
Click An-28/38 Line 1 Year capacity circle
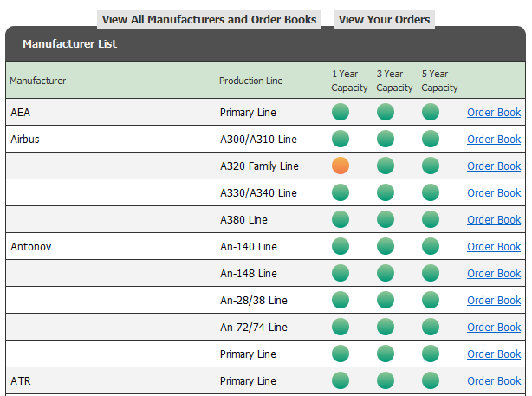(341, 300)
